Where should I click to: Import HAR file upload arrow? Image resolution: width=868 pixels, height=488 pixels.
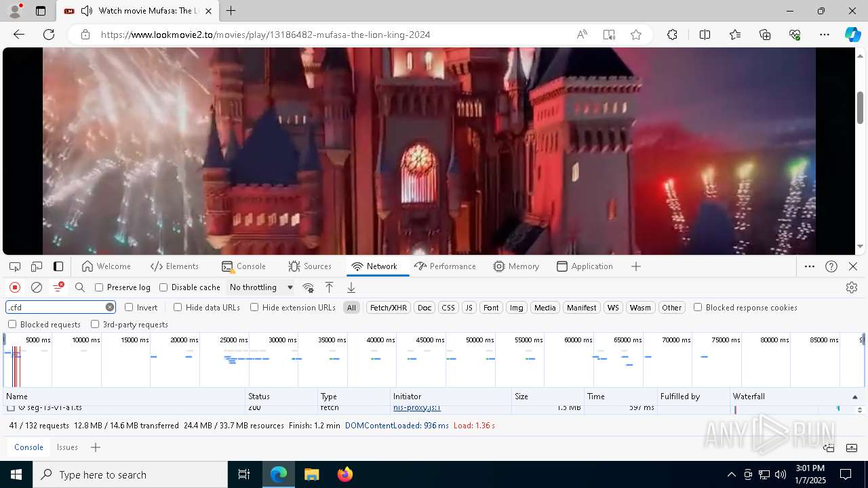point(329,287)
